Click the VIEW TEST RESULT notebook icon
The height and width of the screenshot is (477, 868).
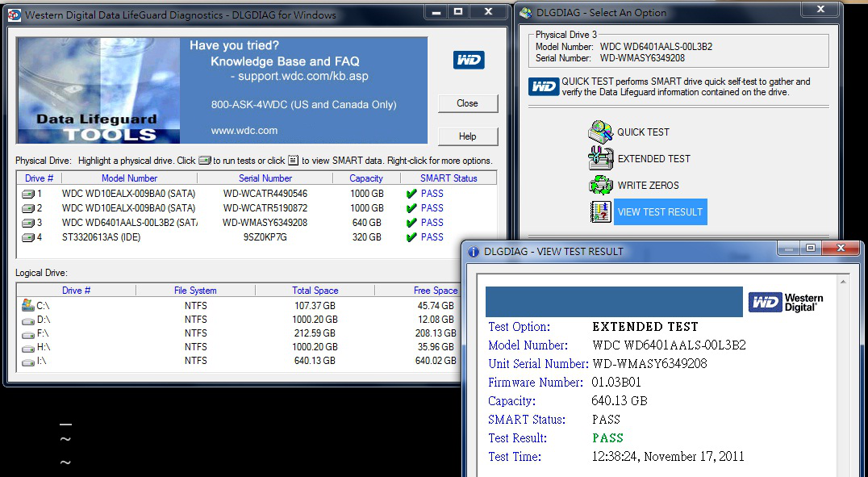(x=601, y=211)
